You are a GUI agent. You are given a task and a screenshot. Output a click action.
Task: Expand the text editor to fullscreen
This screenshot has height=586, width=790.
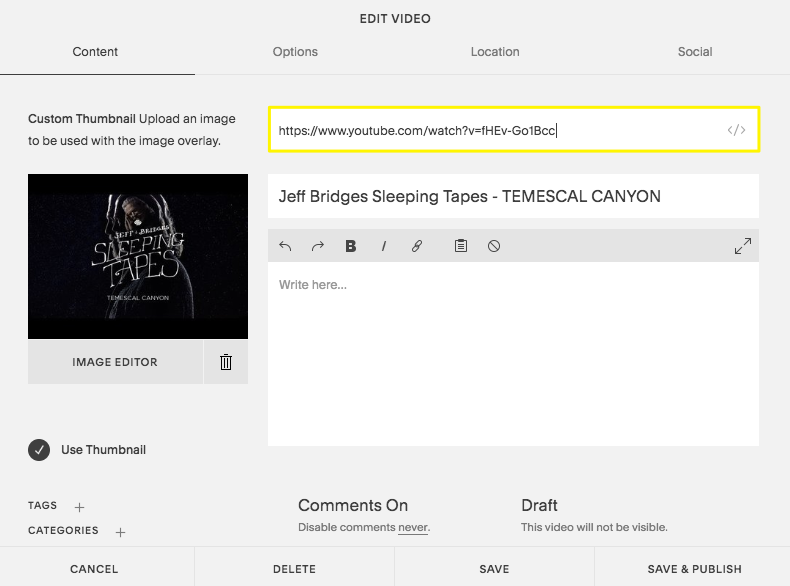tap(742, 246)
